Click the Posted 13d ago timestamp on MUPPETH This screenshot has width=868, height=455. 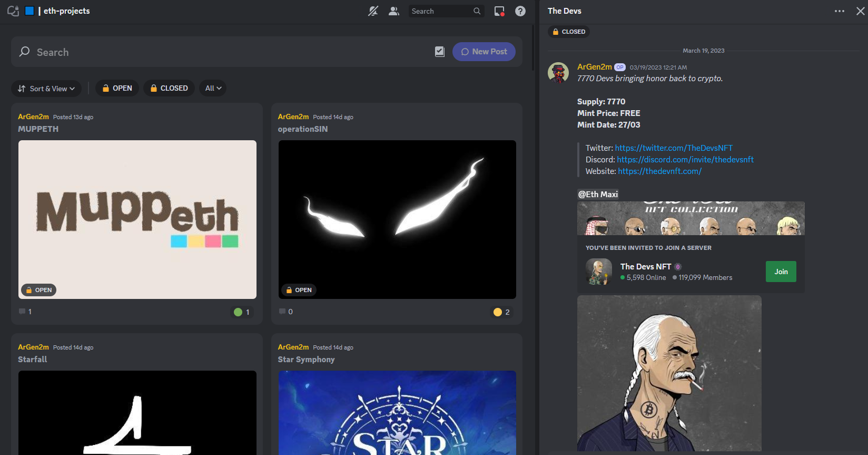pyautogui.click(x=73, y=117)
